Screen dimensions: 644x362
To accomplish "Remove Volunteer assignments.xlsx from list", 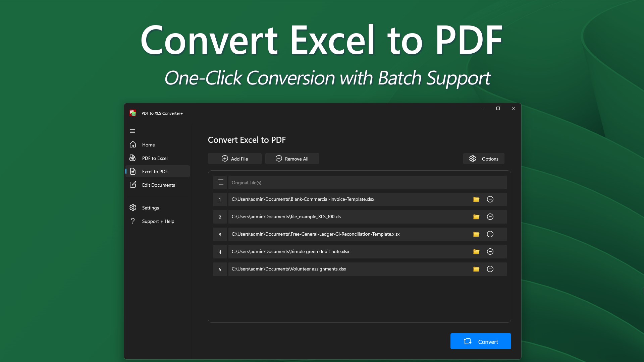I will 490,269.
